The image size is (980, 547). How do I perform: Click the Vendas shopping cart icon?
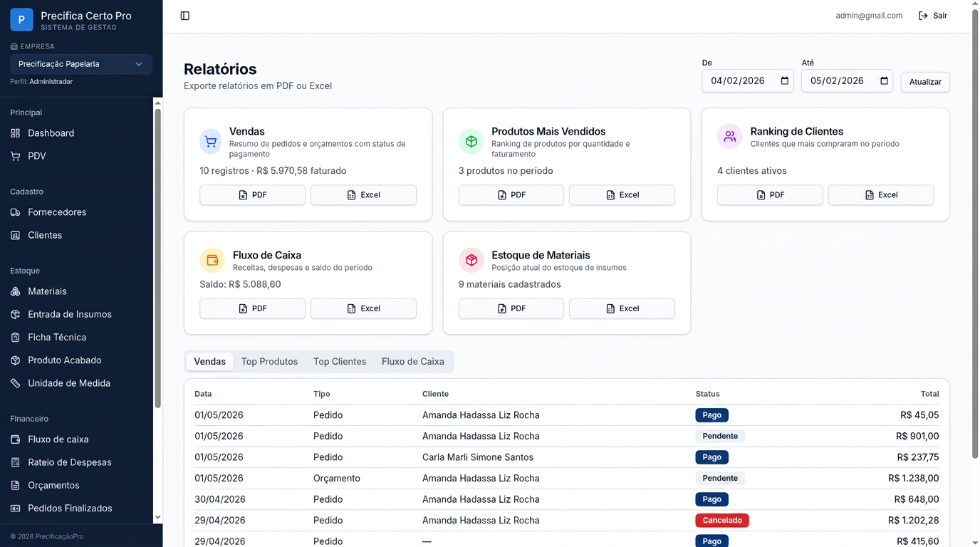coord(211,142)
